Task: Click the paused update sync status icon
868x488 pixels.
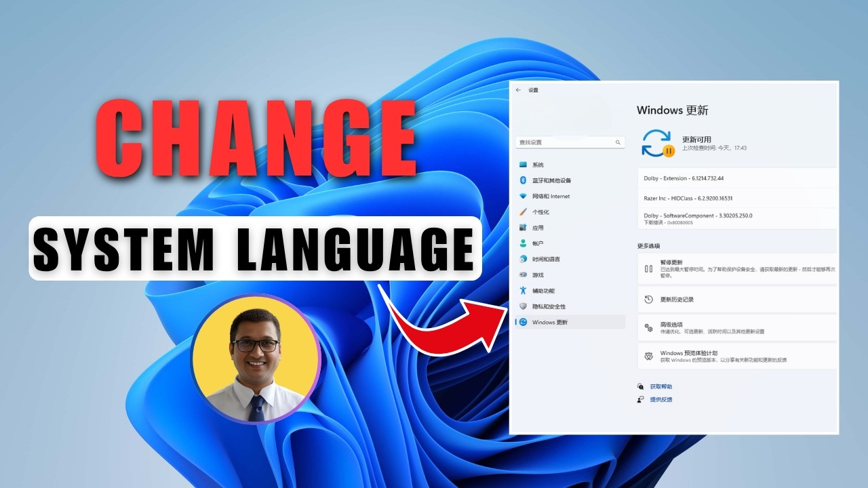Action: point(658,142)
